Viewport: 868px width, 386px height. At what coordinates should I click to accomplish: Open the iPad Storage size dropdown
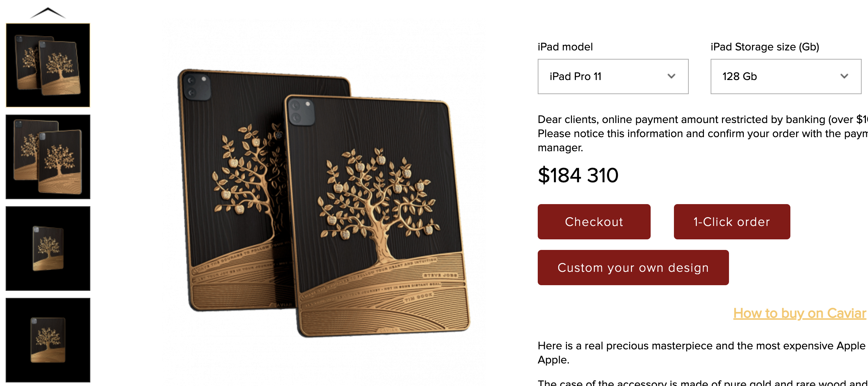pyautogui.click(x=786, y=76)
